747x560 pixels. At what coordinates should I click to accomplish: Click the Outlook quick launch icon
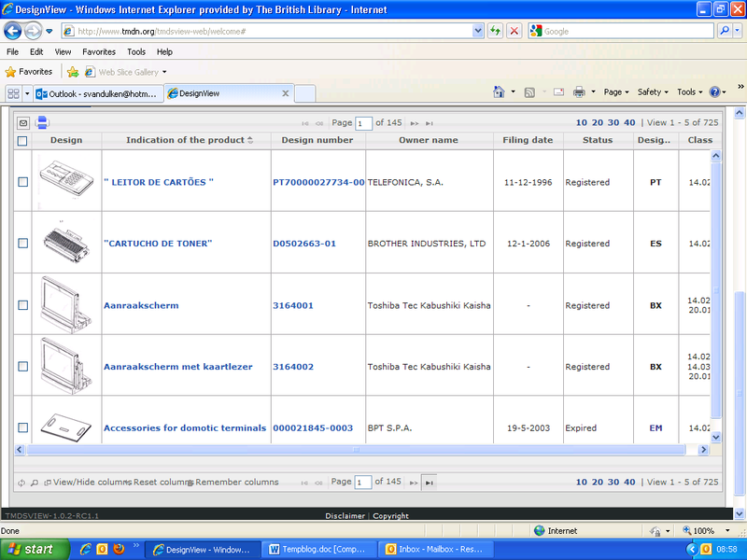click(x=102, y=549)
